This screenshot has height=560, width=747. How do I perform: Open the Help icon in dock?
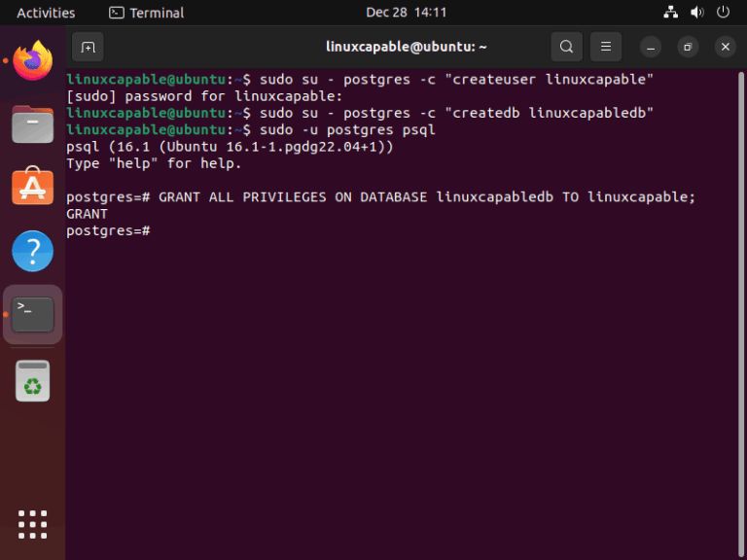[x=32, y=251]
